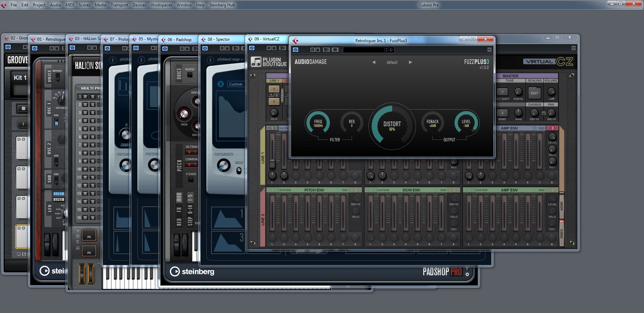Screen dimensions: 644x313
Task: Click the Retrologue OSC 1 octave knob
Action: coord(61,100)
